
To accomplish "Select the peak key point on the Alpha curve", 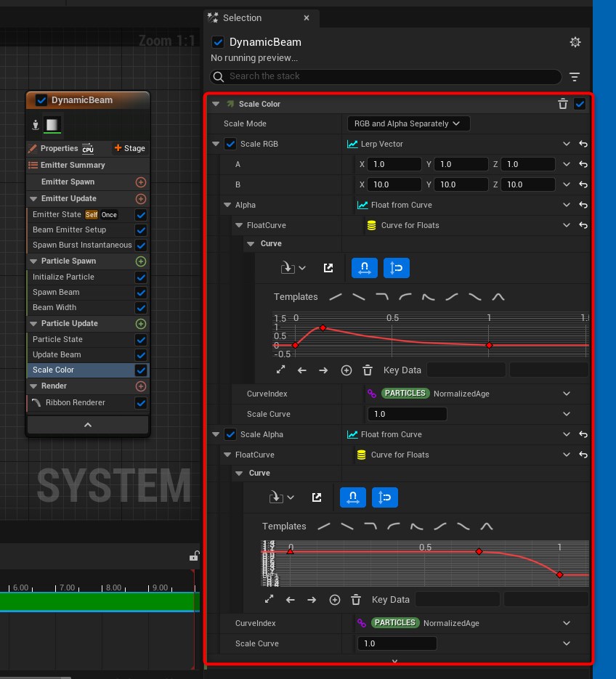I will click(x=323, y=328).
